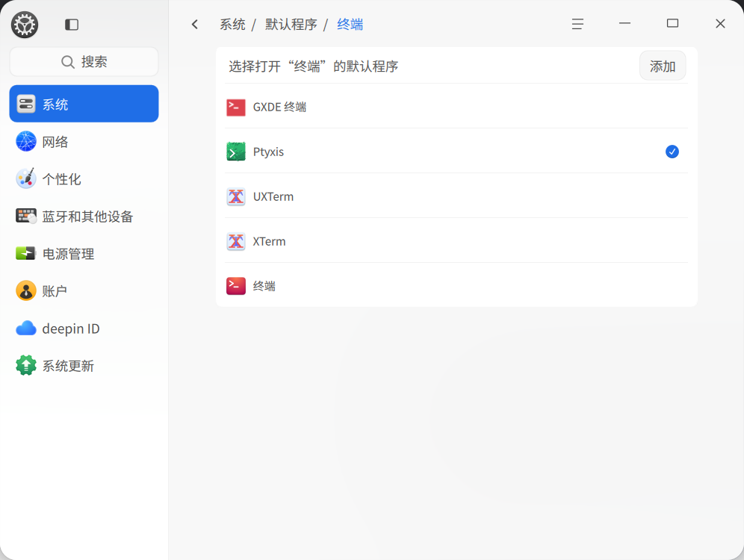
Task: Click the XTerm X icon
Action: [x=236, y=241]
